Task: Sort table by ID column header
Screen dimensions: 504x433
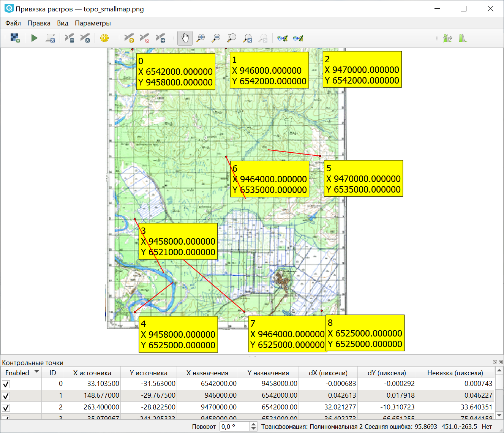Action: 53,373
